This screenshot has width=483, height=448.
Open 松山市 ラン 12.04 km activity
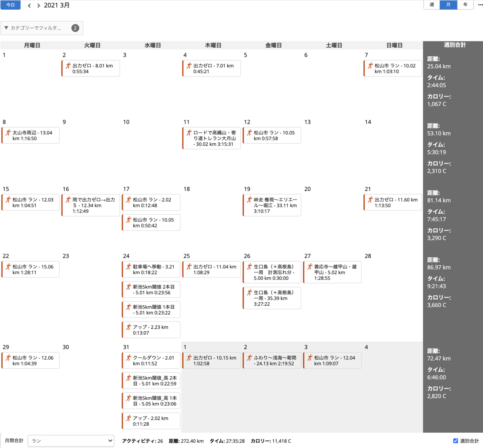tap(332, 361)
